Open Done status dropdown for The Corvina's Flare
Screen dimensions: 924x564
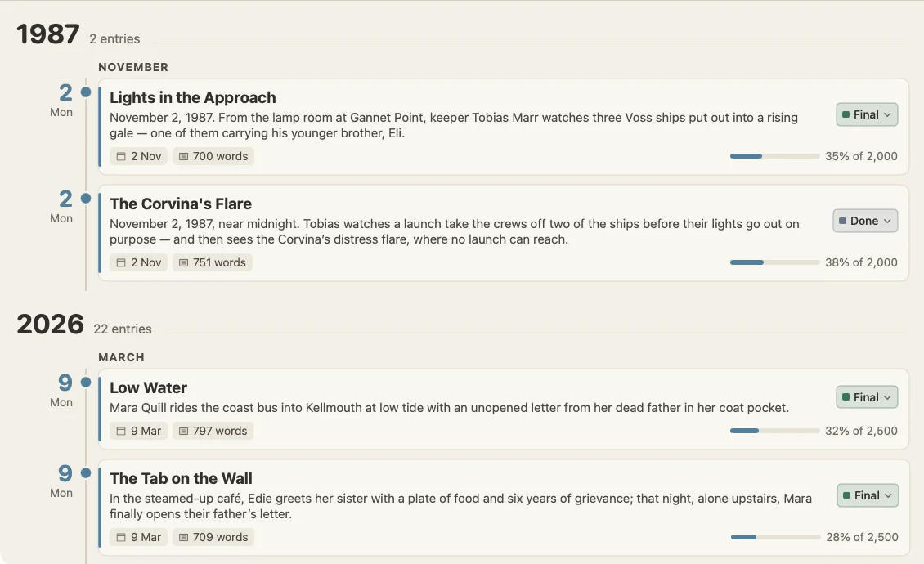[865, 221]
